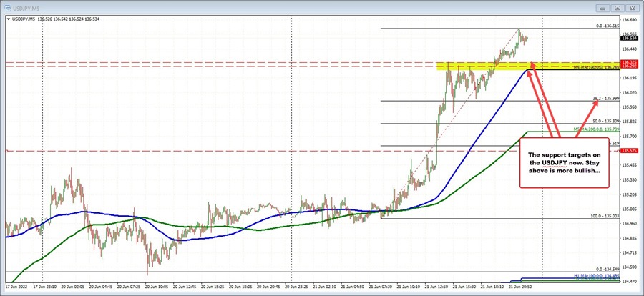This screenshot has height=296, width=644.
Task: Click the 21 Jun 18:10 time label
Action: click(x=492, y=285)
